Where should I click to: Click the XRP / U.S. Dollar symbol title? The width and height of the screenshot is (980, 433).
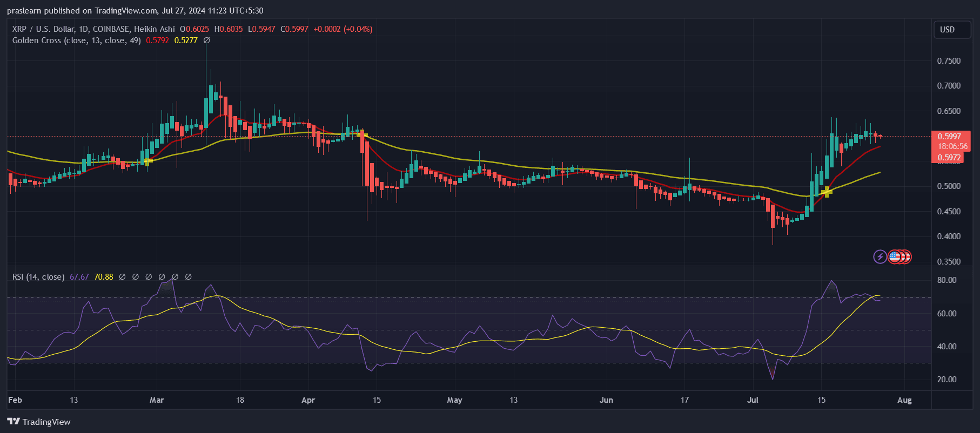click(93, 29)
